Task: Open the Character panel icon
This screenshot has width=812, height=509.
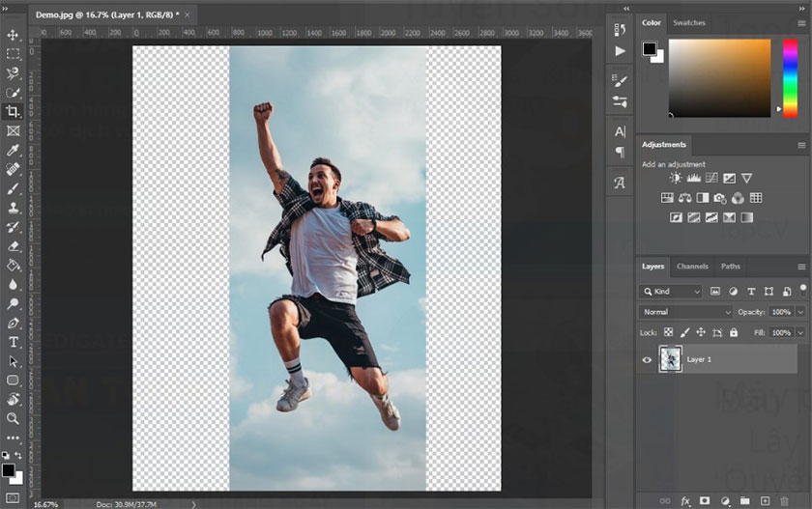Action: pos(620,131)
